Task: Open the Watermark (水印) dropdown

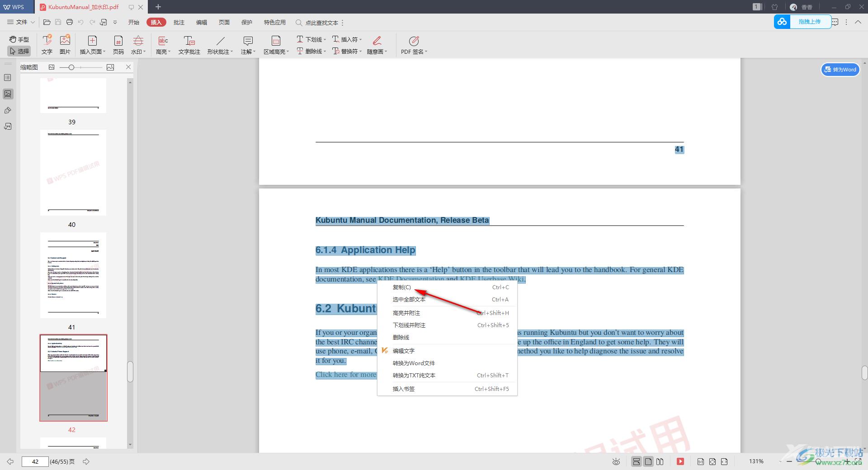Action: (x=138, y=45)
